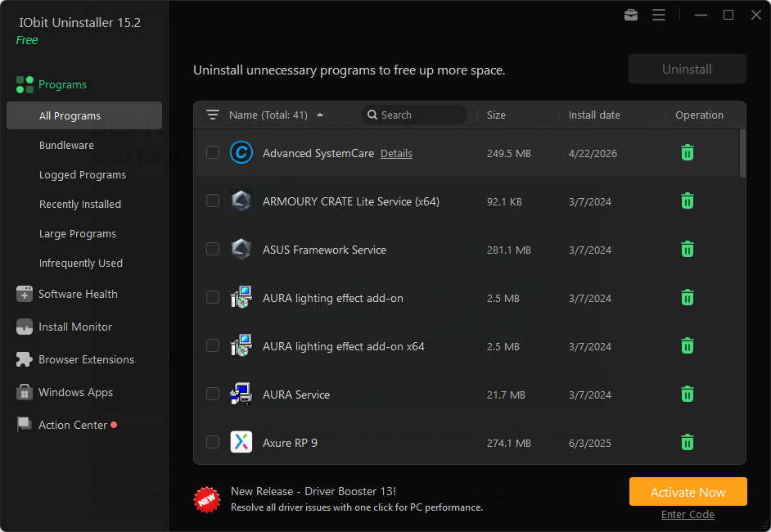Toggle the Name column sort arrow
The image size is (771, 532).
(320, 115)
